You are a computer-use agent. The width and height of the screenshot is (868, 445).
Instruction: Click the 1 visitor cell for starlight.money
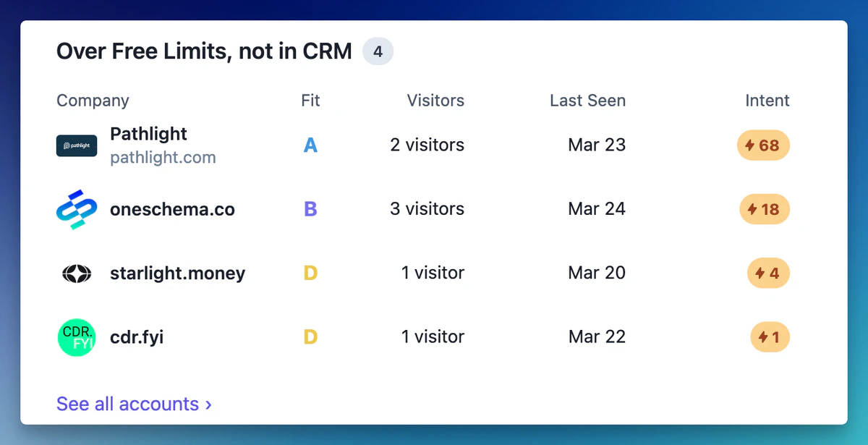(433, 273)
